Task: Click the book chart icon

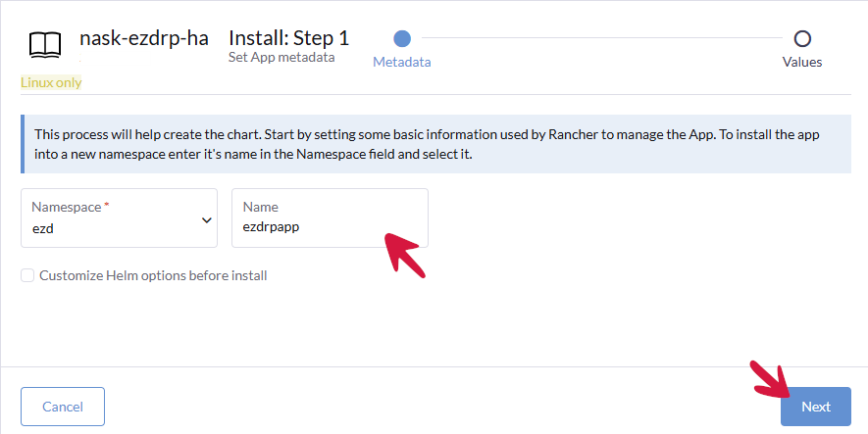Action: click(45, 45)
